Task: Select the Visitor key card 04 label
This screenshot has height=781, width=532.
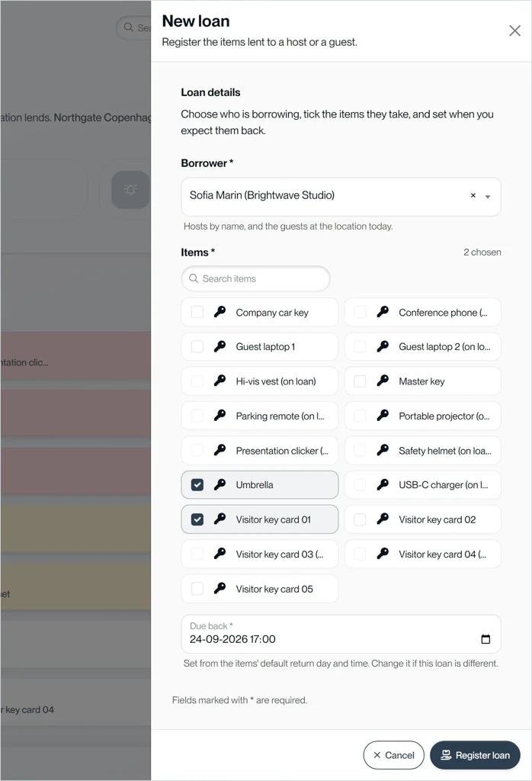Action: coord(442,554)
